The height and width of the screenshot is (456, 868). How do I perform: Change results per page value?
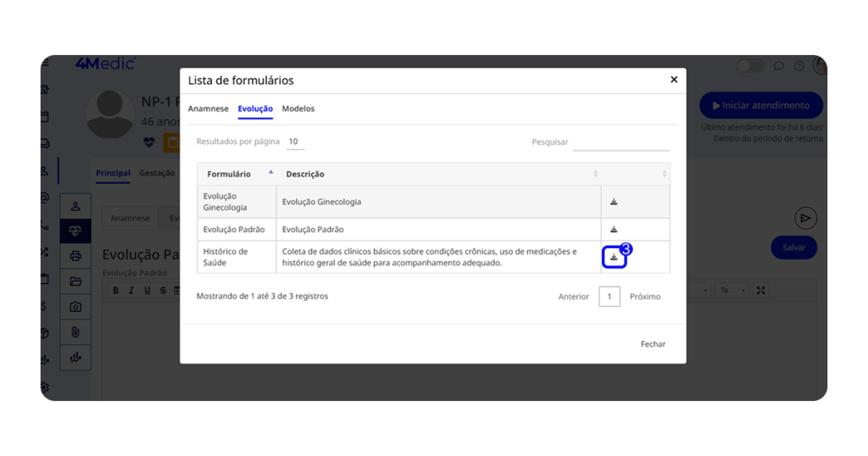[x=295, y=142]
